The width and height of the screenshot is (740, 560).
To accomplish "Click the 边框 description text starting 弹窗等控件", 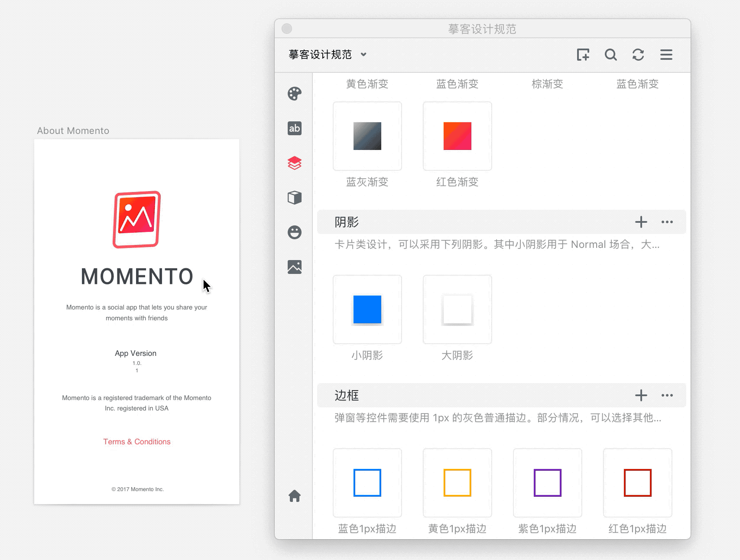I will pos(498,418).
